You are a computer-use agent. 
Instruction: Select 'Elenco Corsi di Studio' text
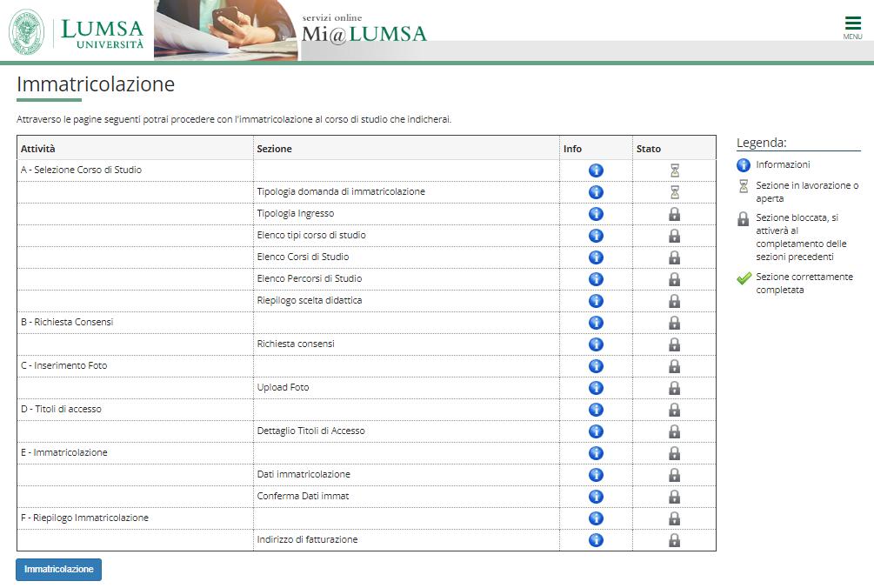coord(303,257)
